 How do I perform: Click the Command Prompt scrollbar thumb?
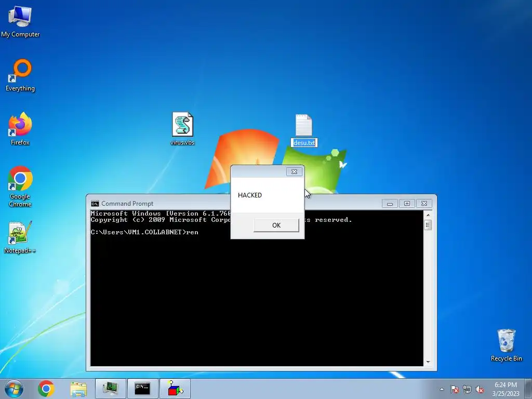tap(428, 225)
